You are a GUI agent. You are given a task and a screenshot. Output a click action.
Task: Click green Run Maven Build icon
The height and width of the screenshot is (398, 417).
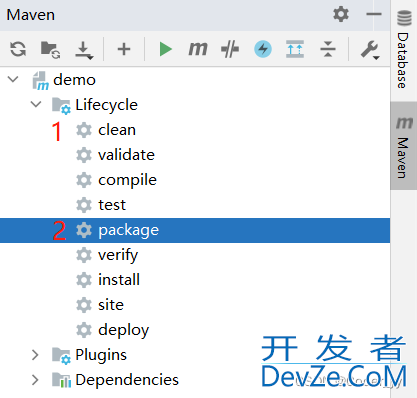coord(165,49)
